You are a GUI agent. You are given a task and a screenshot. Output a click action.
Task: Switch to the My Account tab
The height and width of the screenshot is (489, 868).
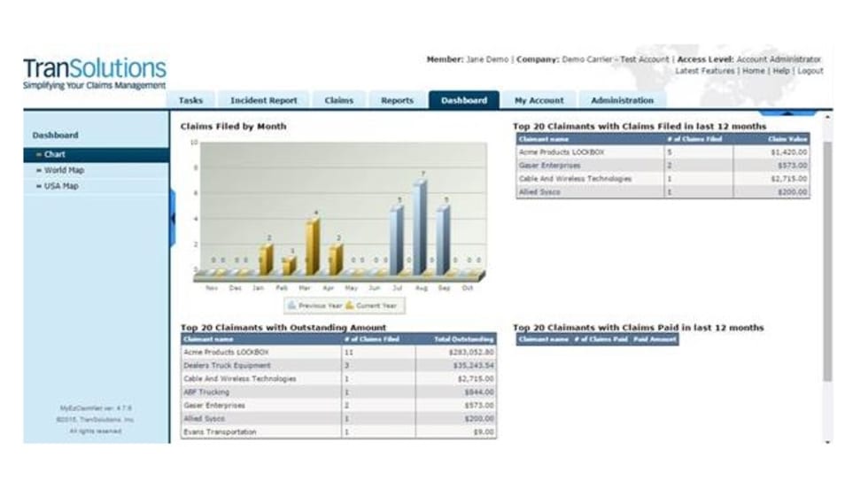point(539,101)
